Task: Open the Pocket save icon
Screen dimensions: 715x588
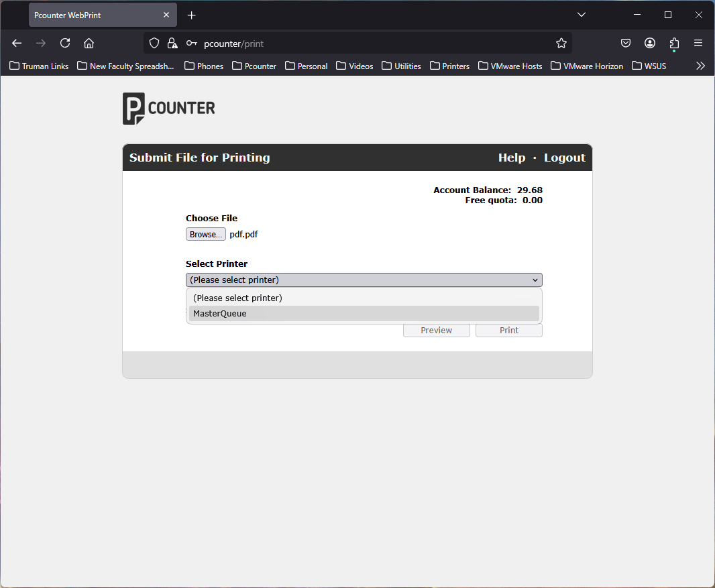Action: click(626, 44)
